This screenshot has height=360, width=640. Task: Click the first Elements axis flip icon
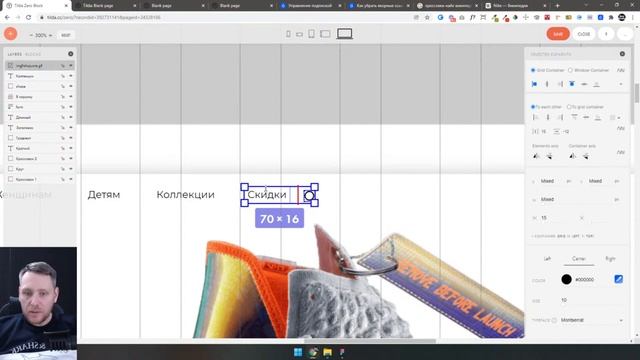coord(536,156)
